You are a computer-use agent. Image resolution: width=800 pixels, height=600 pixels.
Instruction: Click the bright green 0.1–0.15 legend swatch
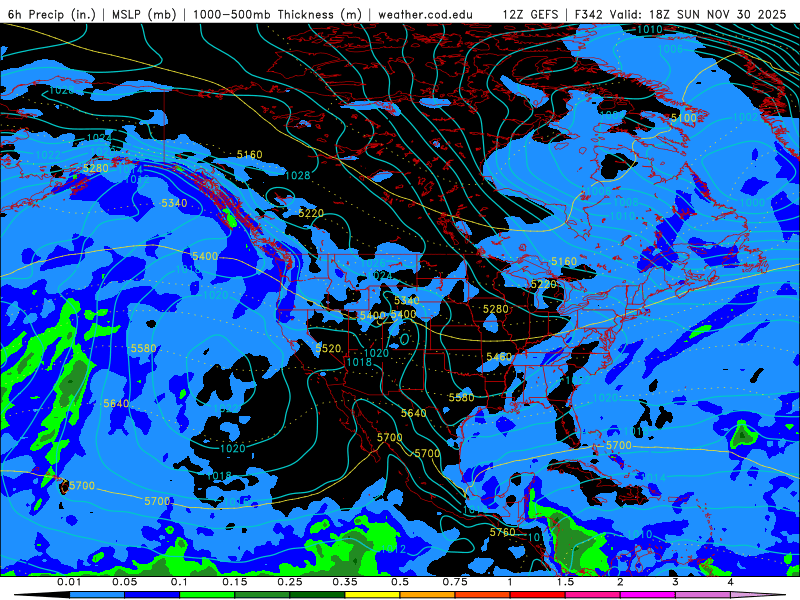207,595
